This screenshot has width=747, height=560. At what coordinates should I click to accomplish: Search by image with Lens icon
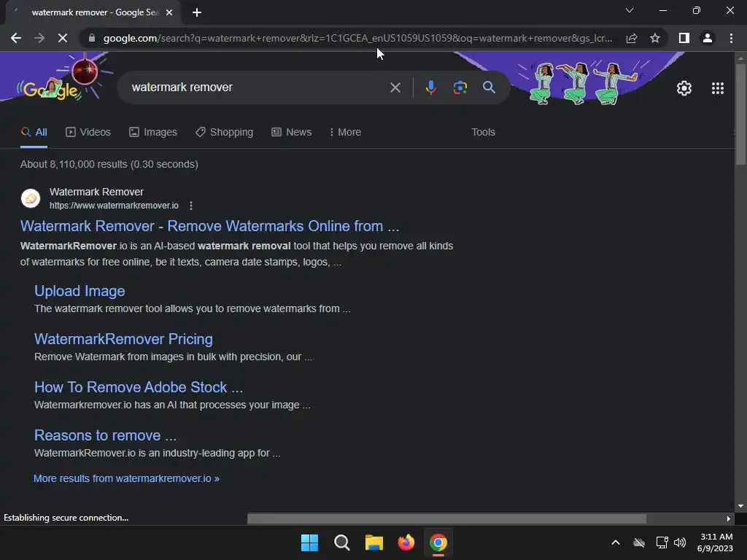click(x=460, y=87)
